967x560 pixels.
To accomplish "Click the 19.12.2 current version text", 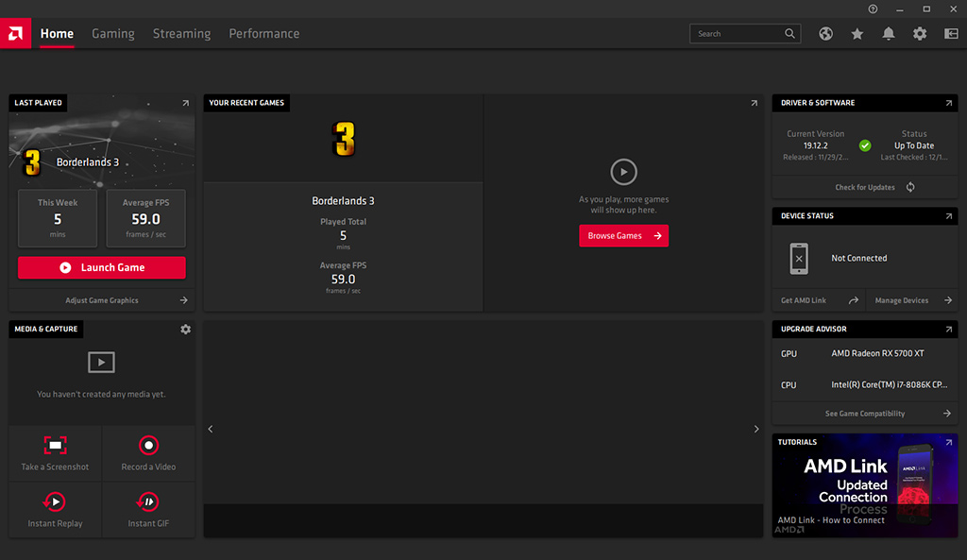I will click(x=815, y=145).
